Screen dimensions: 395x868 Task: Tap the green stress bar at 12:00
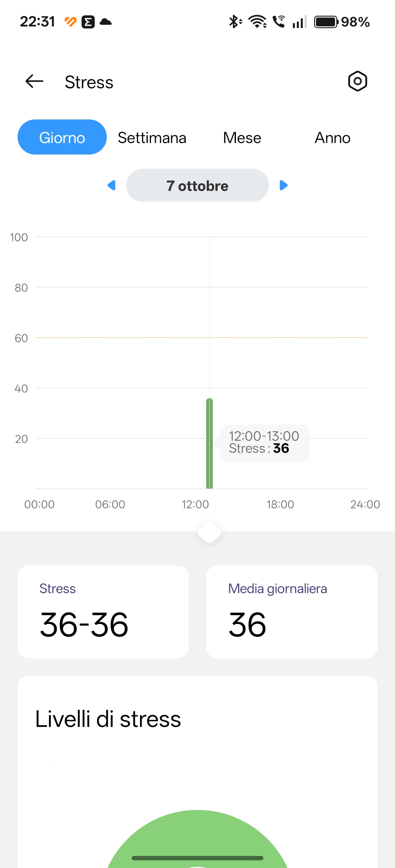(x=210, y=443)
